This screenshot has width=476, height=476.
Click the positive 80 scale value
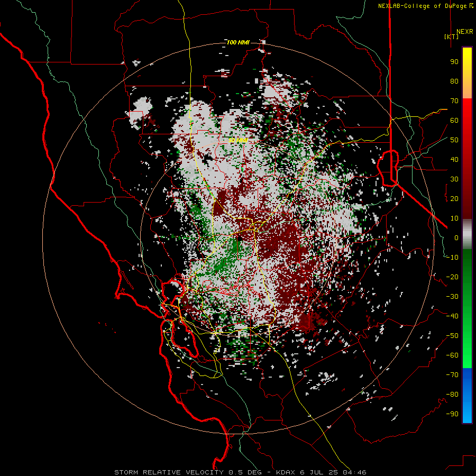[x=454, y=81]
